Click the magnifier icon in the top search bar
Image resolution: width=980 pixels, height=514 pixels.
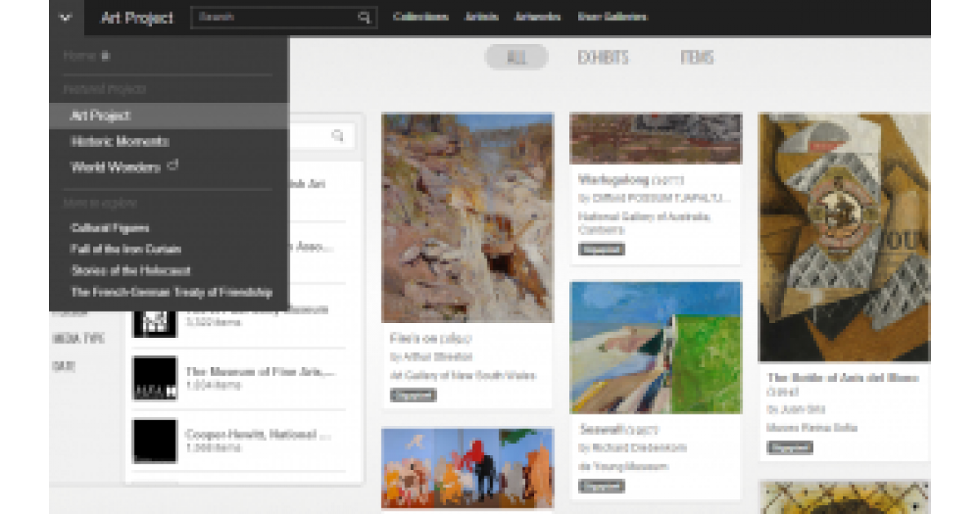364,16
